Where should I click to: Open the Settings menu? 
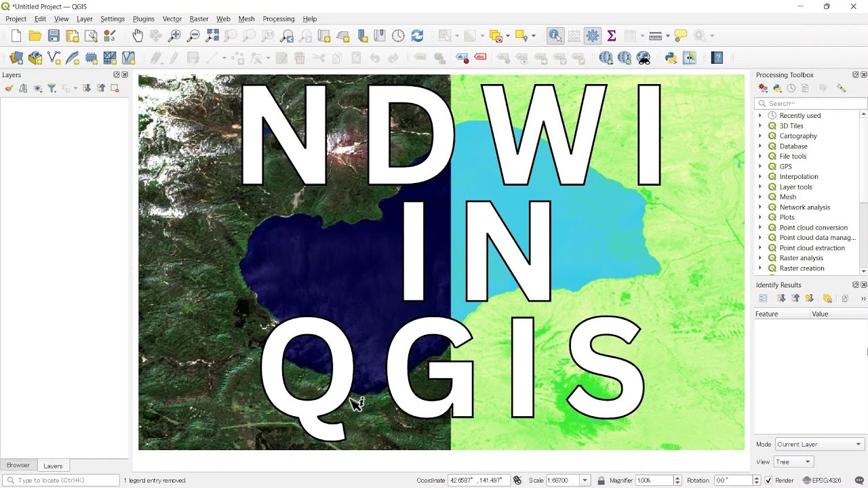point(113,19)
